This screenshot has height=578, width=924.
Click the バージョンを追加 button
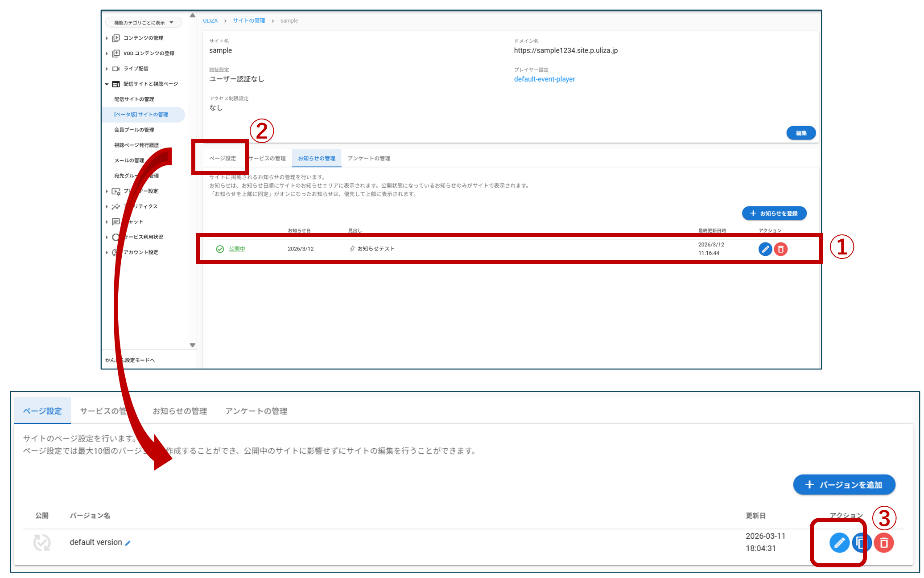pyautogui.click(x=844, y=484)
